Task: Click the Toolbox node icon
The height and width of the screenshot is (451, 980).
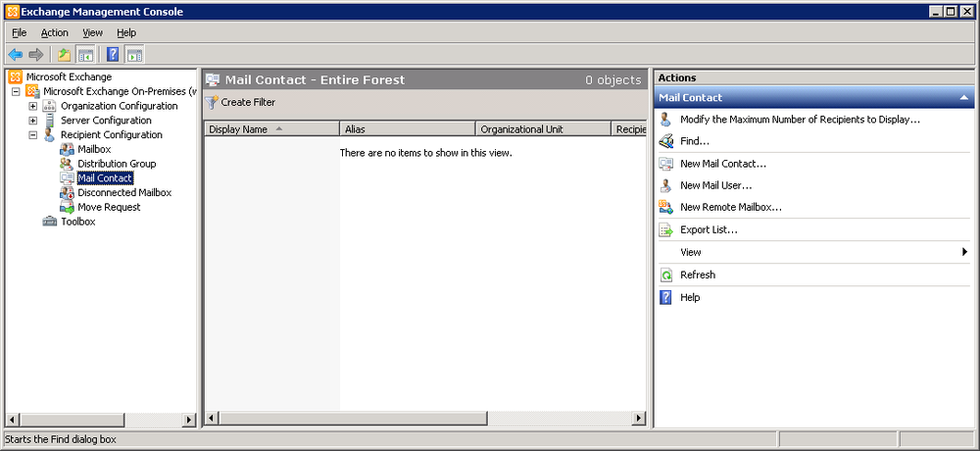Action: click(49, 222)
